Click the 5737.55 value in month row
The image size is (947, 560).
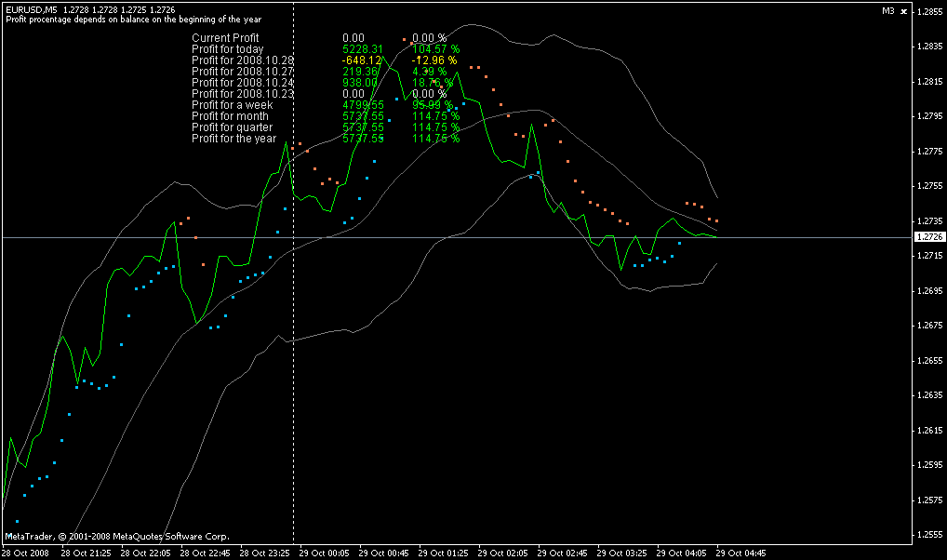(363, 116)
